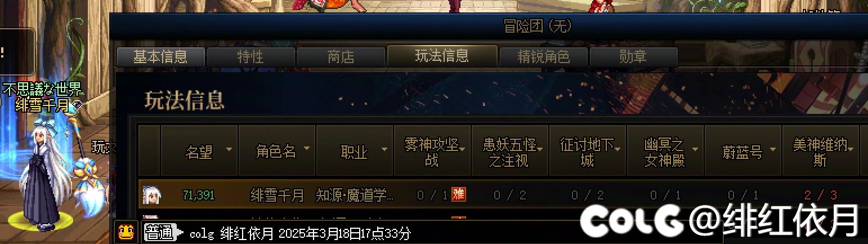
Task: Open the 角色名 column dropdown arrow
Action: (x=307, y=149)
